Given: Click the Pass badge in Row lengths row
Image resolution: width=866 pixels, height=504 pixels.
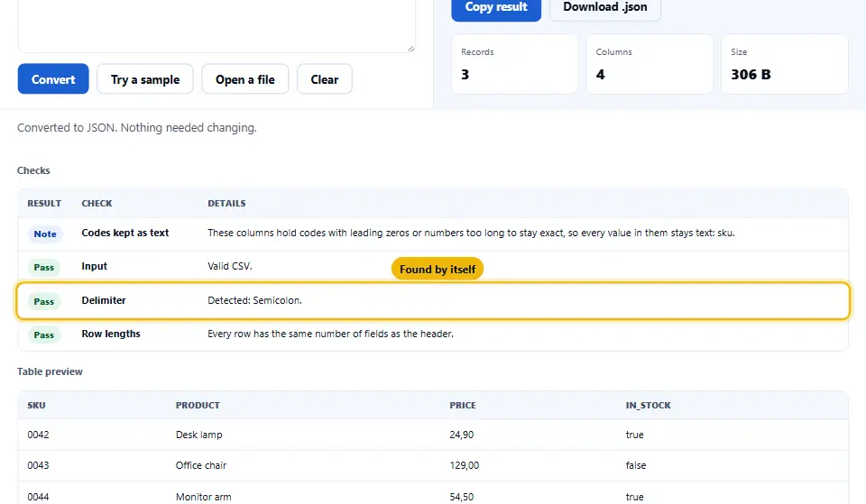Looking at the screenshot, I should (x=44, y=335).
